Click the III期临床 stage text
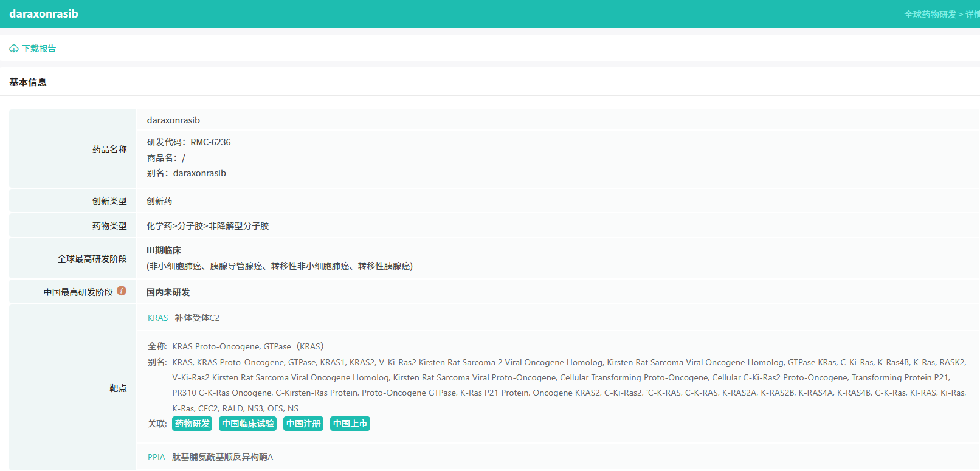Screen dimensions: 980x471 (164, 250)
